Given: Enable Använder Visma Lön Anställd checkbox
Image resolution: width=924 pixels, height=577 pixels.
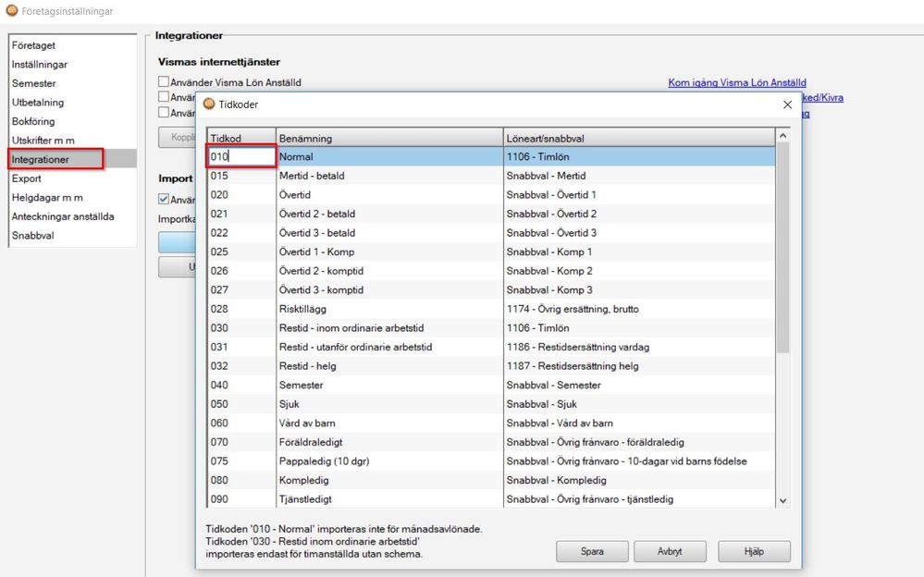Looking at the screenshot, I should [x=164, y=82].
